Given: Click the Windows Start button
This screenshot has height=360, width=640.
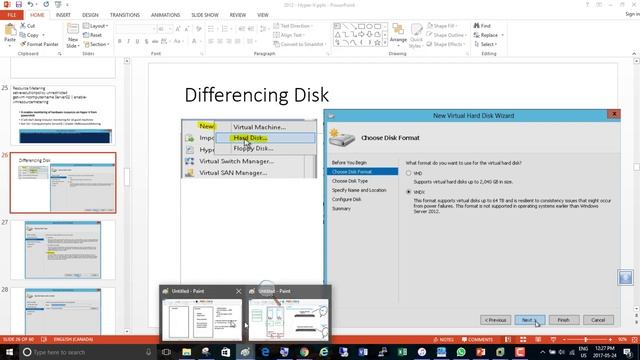Looking at the screenshot, I should tap(9, 352).
